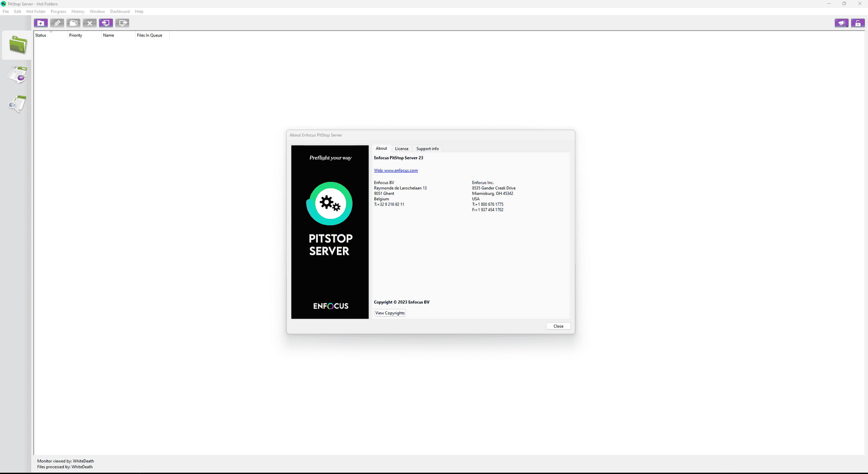Open the Edit menu
This screenshot has height=474, width=868.
pos(17,11)
